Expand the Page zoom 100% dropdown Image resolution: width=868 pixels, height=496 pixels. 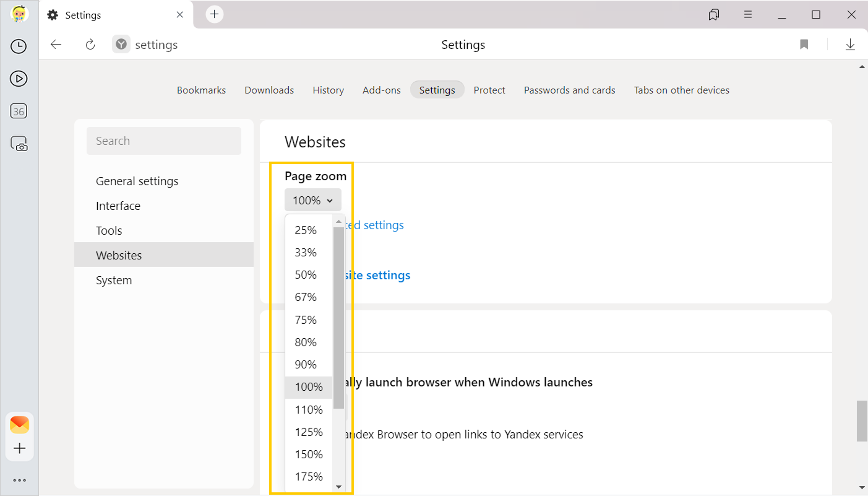pyautogui.click(x=312, y=200)
